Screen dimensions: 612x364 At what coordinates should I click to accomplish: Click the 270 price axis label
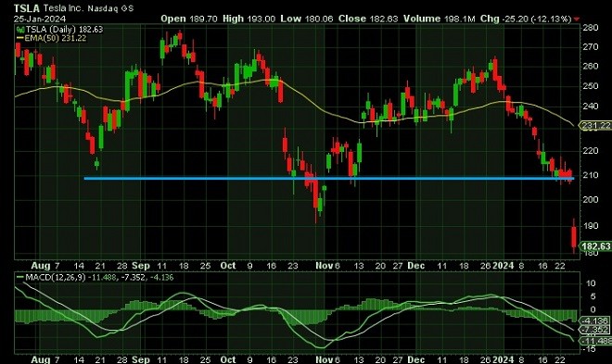[591, 47]
